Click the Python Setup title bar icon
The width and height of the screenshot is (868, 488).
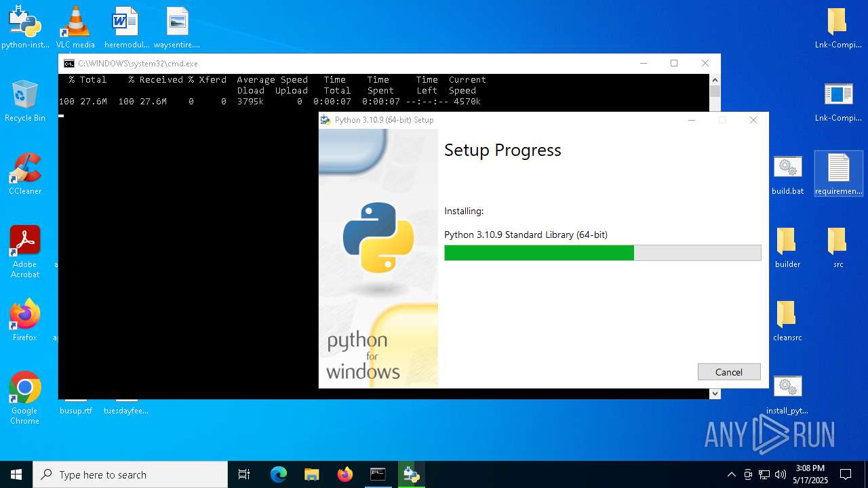(x=326, y=120)
